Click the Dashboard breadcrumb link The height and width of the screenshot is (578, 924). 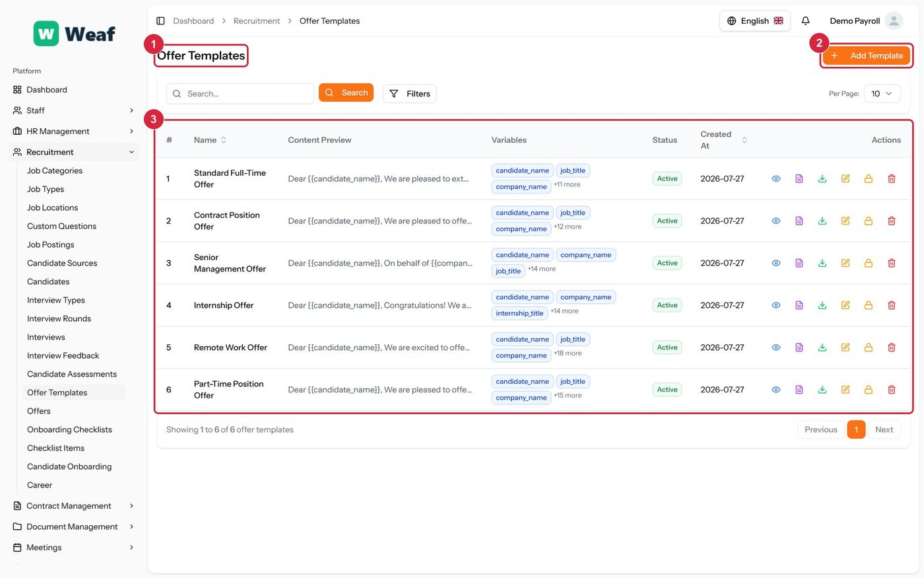point(193,21)
